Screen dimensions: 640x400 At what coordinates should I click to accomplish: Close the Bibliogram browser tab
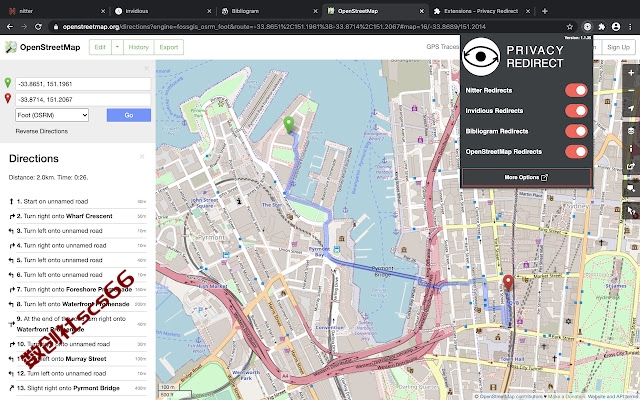316,11
